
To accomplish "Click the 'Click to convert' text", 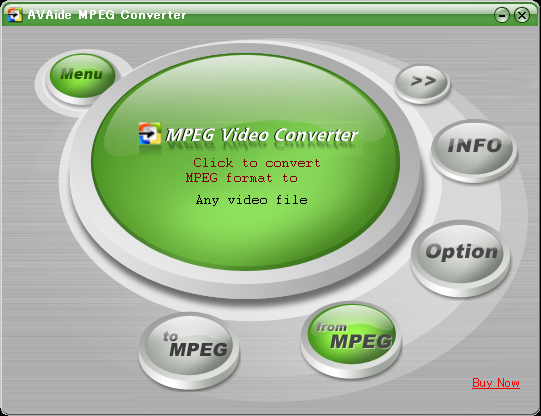I will pos(257,163).
